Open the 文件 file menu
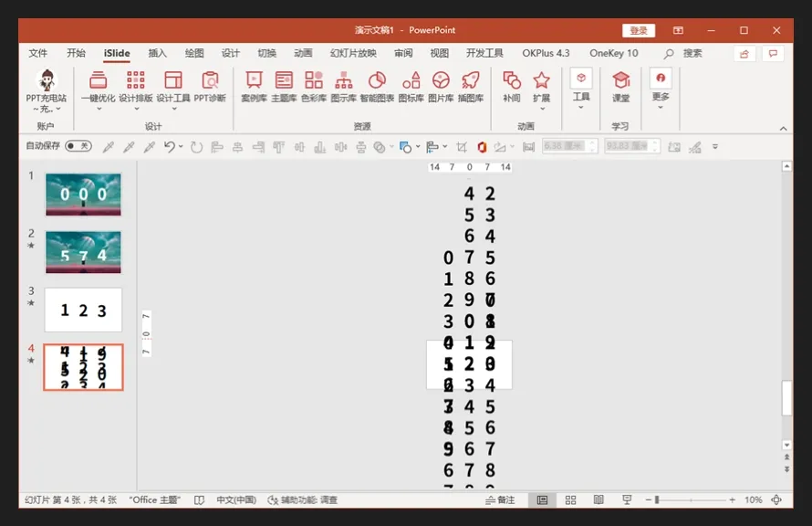Viewport: 812px width, 526px height. (37, 53)
